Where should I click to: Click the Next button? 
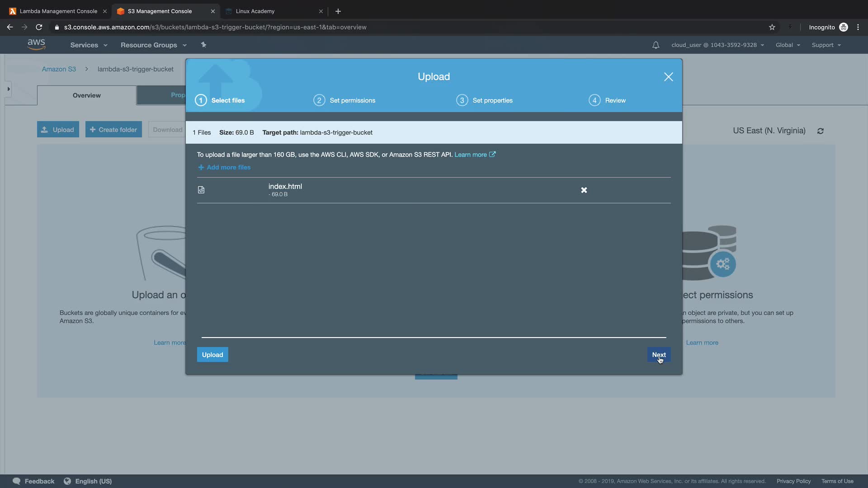tap(658, 355)
